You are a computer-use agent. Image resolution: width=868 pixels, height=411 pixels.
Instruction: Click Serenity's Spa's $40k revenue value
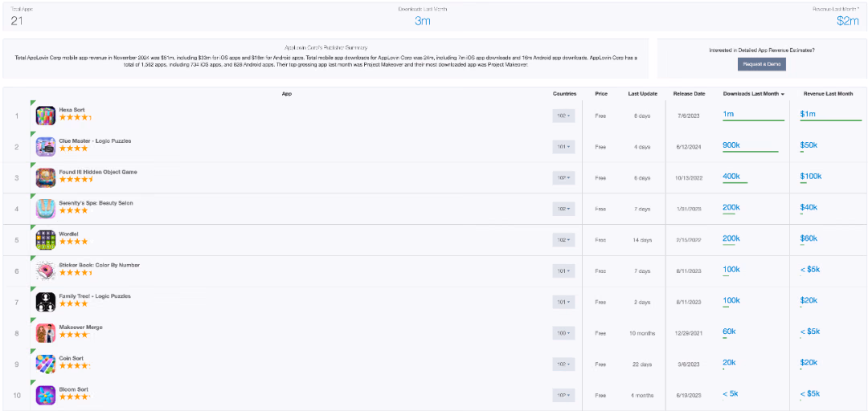pyautogui.click(x=809, y=207)
